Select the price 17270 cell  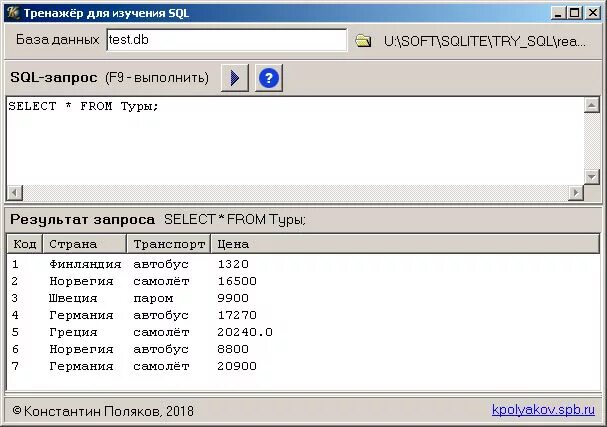(237, 316)
